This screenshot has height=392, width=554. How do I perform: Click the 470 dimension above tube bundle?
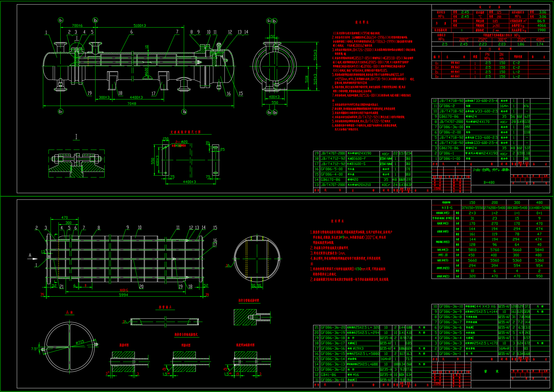pyautogui.click(x=64, y=218)
